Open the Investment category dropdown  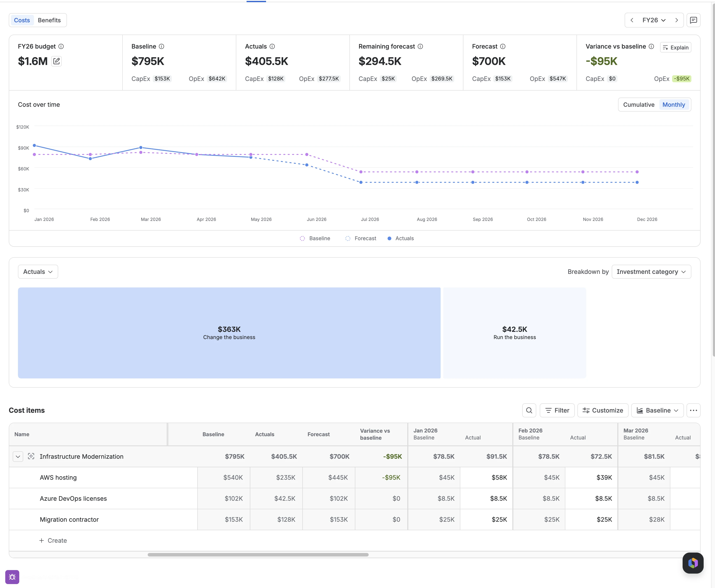(651, 272)
